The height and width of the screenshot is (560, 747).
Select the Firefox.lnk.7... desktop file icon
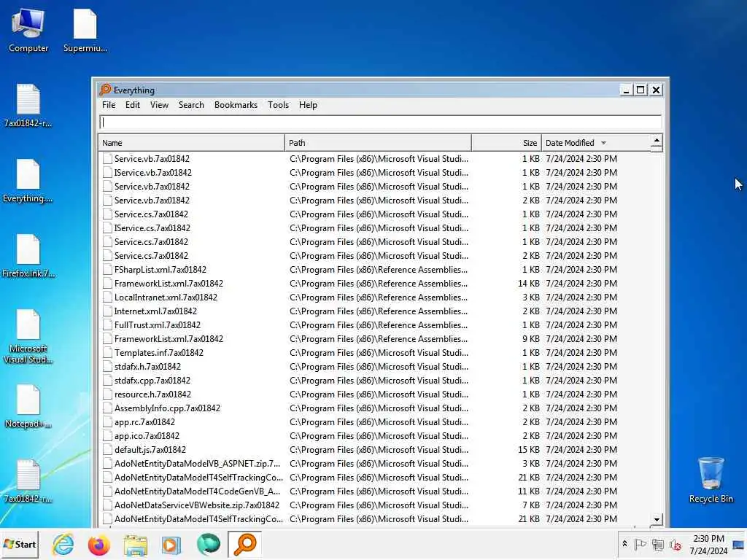click(x=28, y=256)
